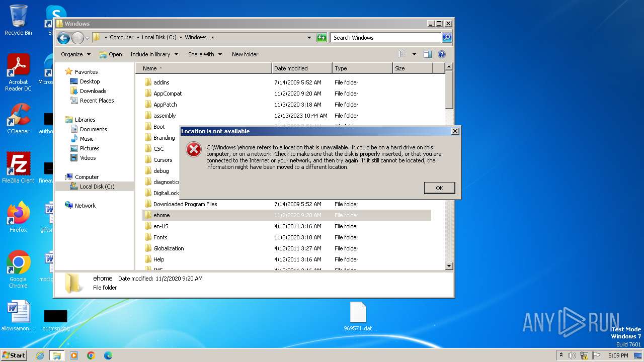Screen dimensions: 644x362
Task: Select the addins folder row
Action: (x=287, y=82)
